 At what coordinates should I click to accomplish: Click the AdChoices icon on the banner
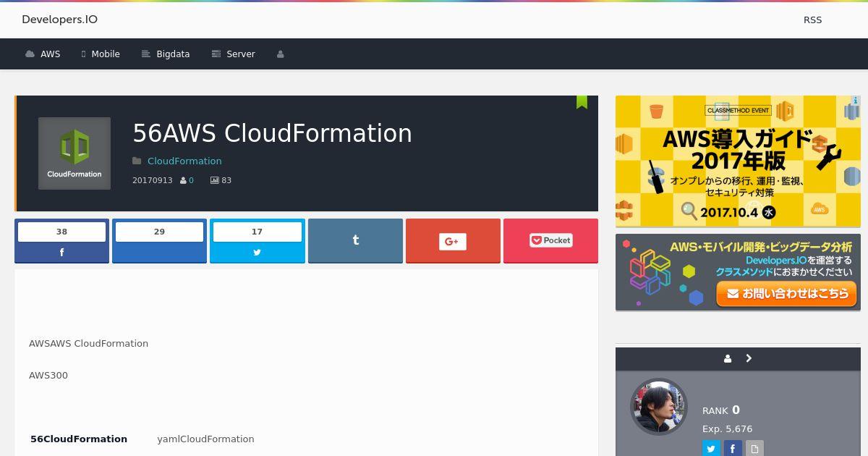tap(856, 101)
